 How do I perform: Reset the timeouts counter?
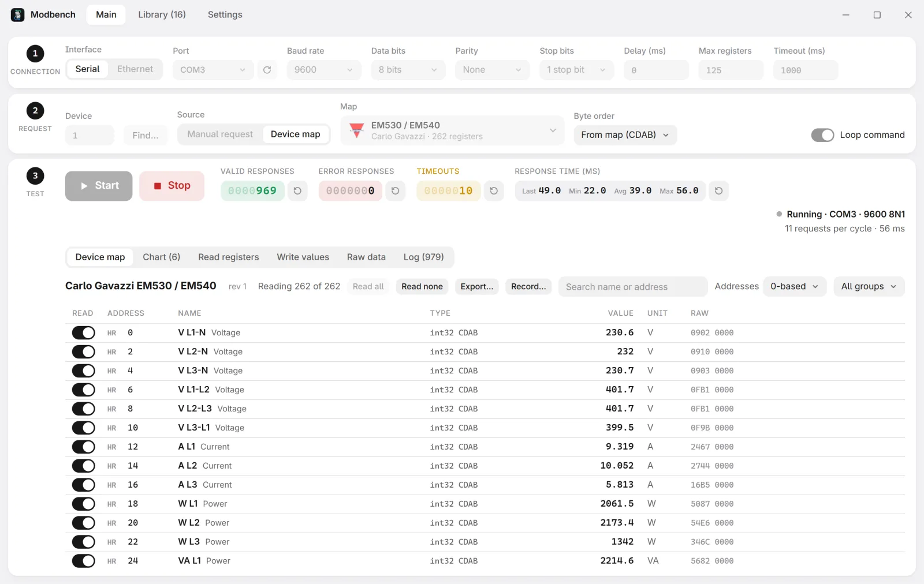[494, 190]
